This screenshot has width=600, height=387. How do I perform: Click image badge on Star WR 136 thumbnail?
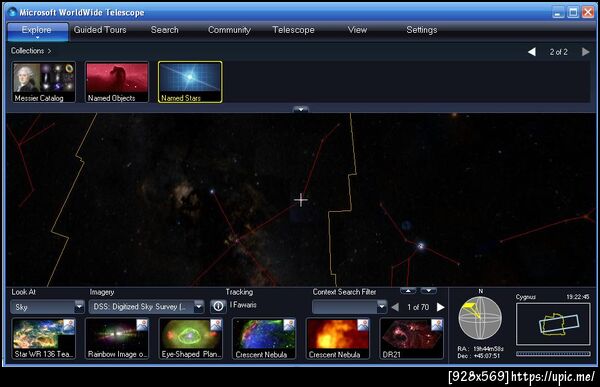(x=68, y=325)
